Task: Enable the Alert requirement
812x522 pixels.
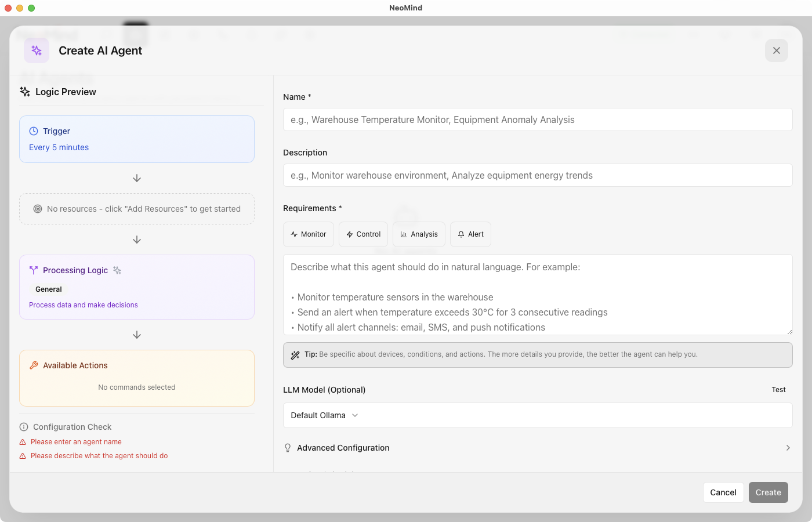Action: pos(470,234)
